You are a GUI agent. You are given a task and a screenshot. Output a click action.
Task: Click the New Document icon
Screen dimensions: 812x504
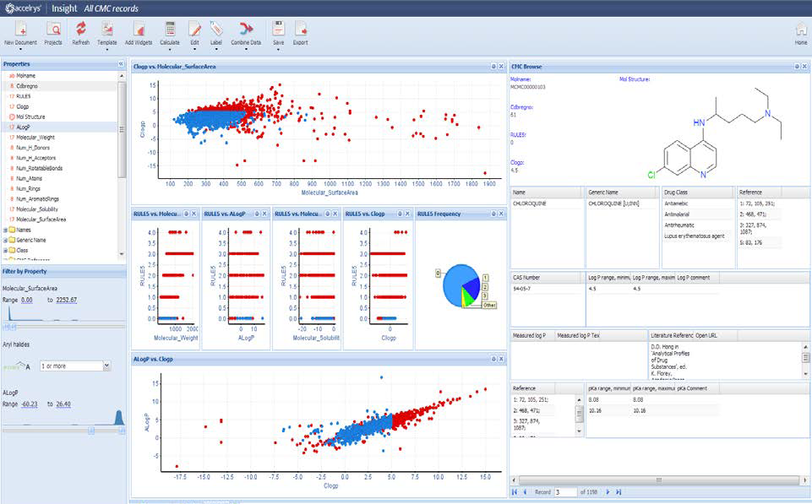pyautogui.click(x=20, y=29)
